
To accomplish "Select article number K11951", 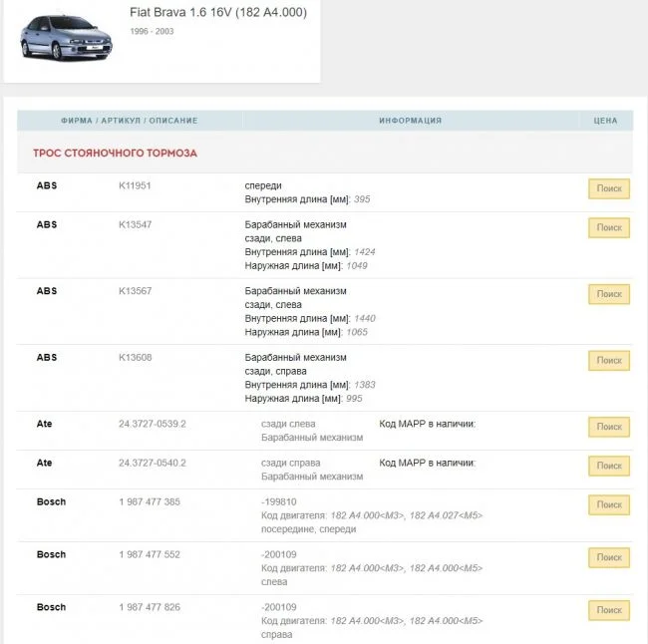I will [135, 185].
